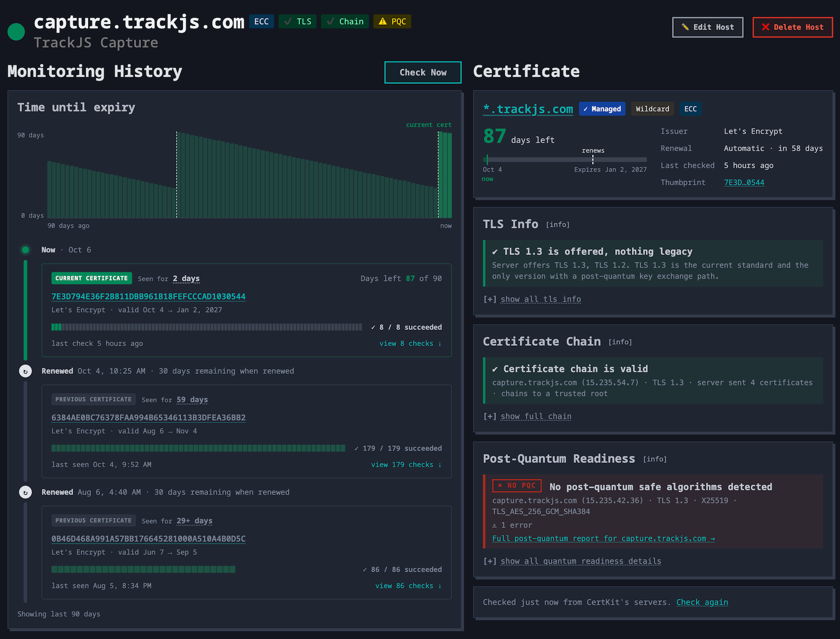840x639 pixels.
Task: Click 'last seen Oct 4, 9:52 AM' text
Action: [x=101, y=465]
